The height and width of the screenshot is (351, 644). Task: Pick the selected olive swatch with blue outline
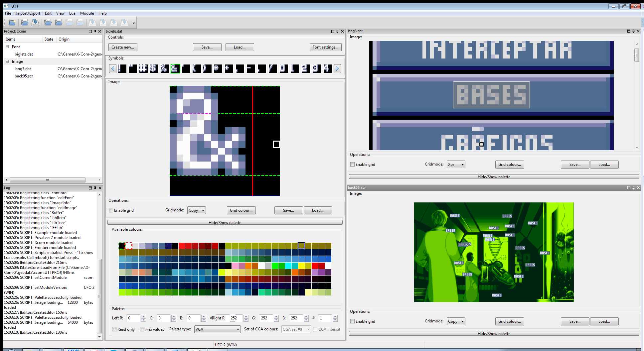301,246
